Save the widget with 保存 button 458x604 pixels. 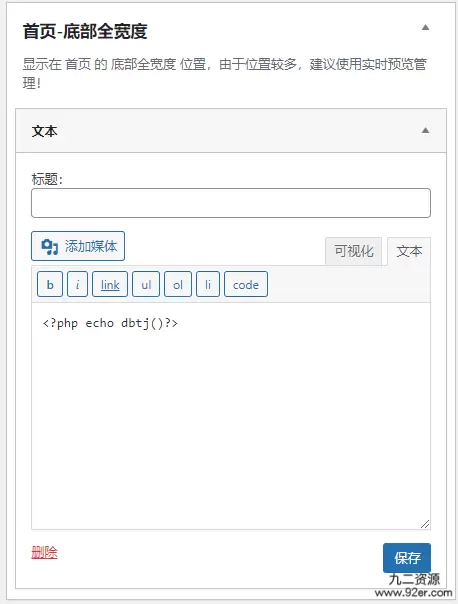(407, 558)
